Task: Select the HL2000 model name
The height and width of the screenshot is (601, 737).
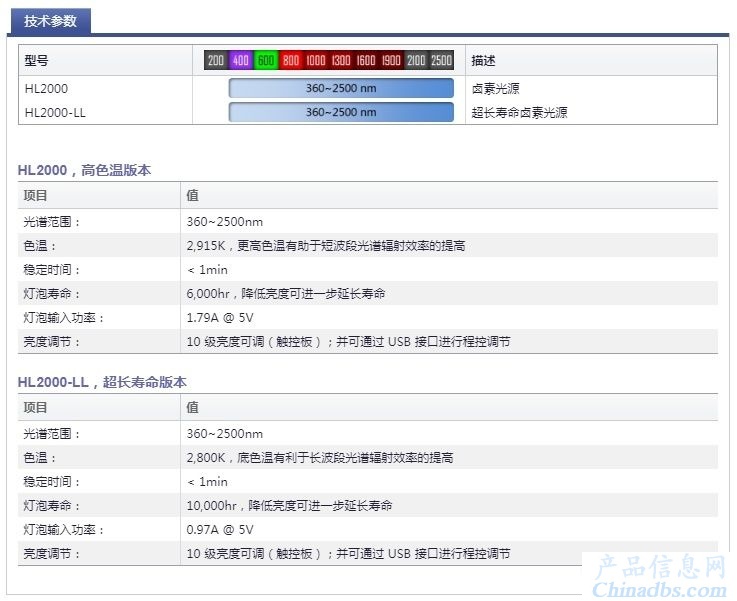Action: 46,89
